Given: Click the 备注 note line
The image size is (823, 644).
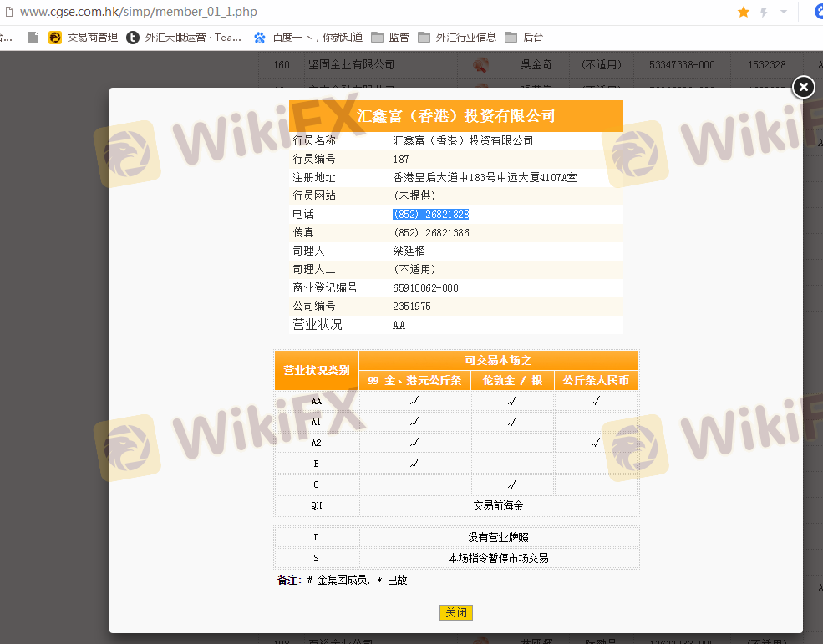Looking at the screenshot, I should [x=343, y=580].
